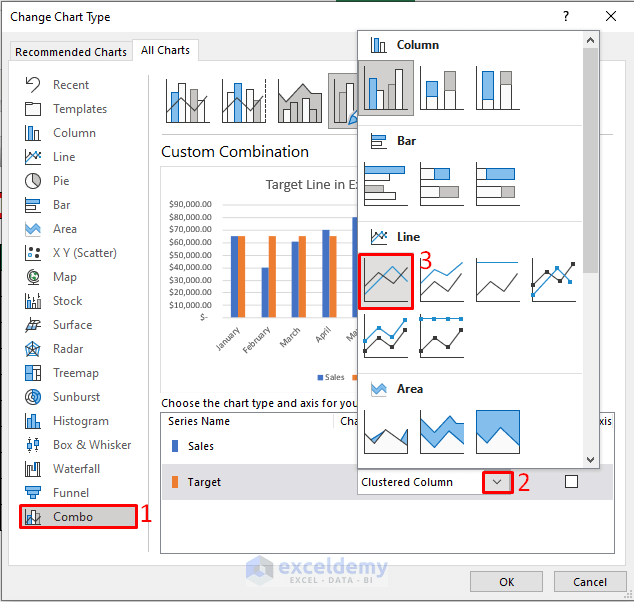Viewport: 634px width, 602px height.
Task: Choose Stacked Area - Clustered Column preset
Action: (300, 101)
